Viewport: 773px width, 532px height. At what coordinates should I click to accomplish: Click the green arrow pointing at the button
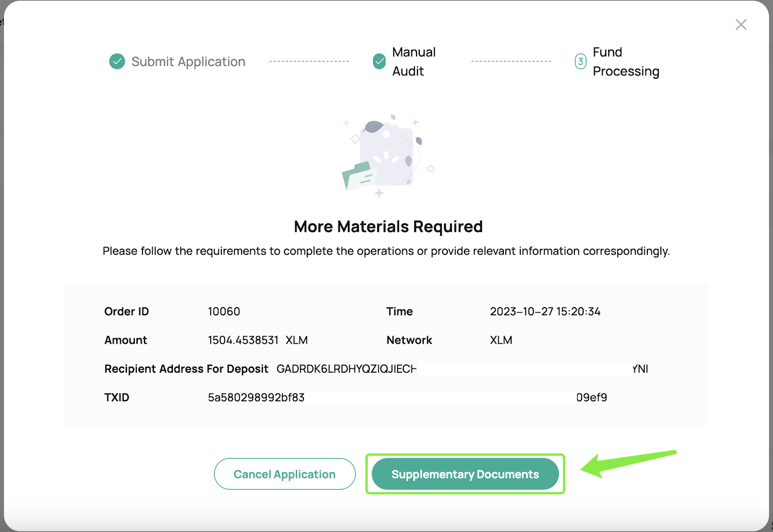click(627, 463)
